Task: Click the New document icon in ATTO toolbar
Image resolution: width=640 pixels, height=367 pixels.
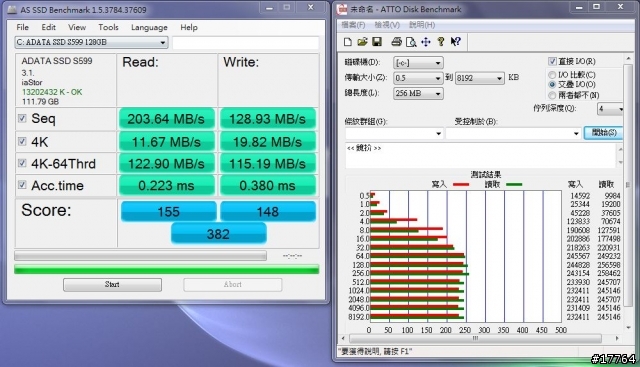Action: tap(348, 42)
